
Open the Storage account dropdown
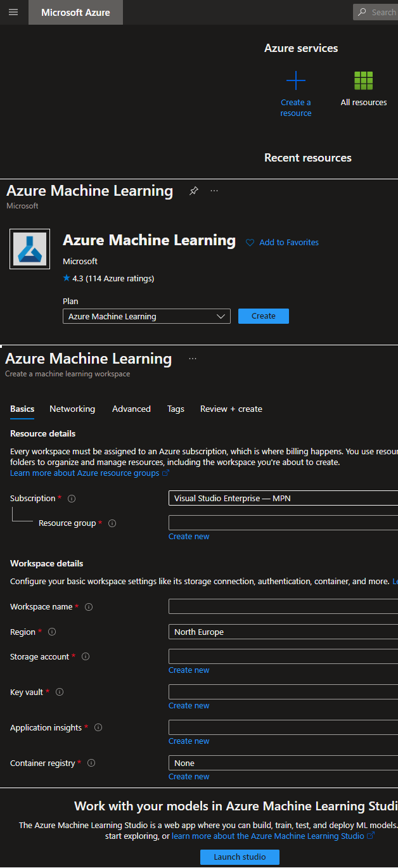coord(283,656)
